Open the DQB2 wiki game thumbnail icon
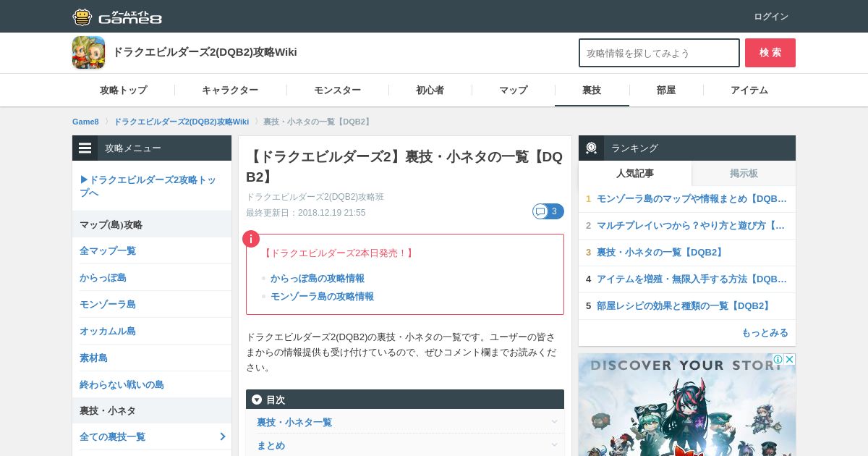Image resolution: width=868 pixels, height=456 pixels. coord(88,52)
